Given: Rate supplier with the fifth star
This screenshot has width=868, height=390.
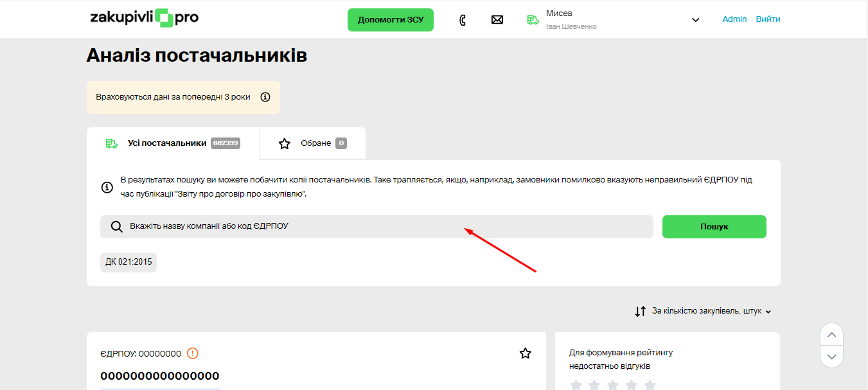Looking at the screenshot, I should (x=650, y=384).
